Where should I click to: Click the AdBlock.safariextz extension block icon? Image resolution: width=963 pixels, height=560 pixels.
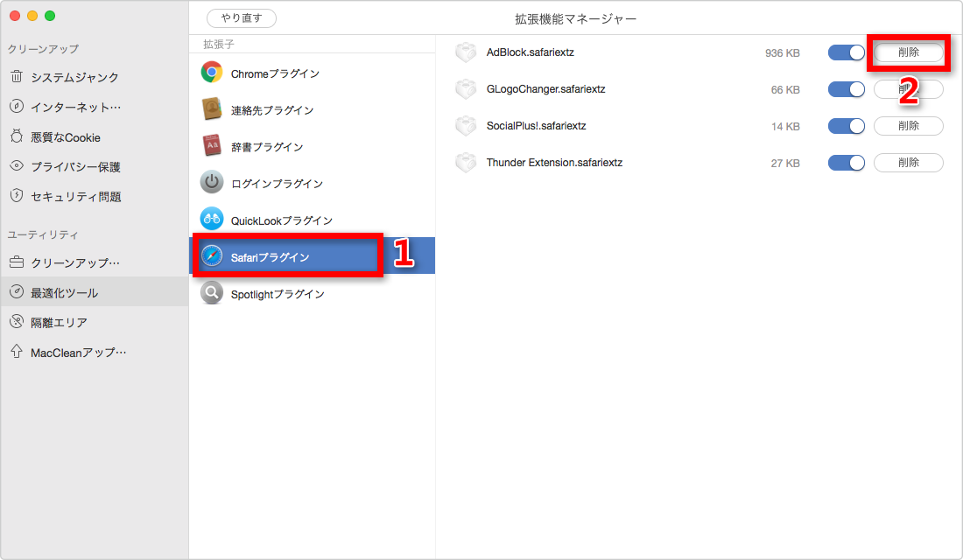pyautogui.click(x=466, y=52)
